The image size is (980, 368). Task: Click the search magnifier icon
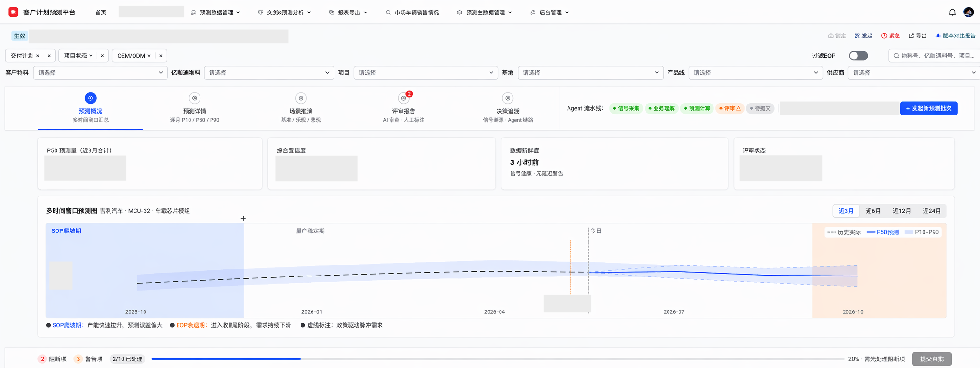pyautogui.click(x=896, y=56)
